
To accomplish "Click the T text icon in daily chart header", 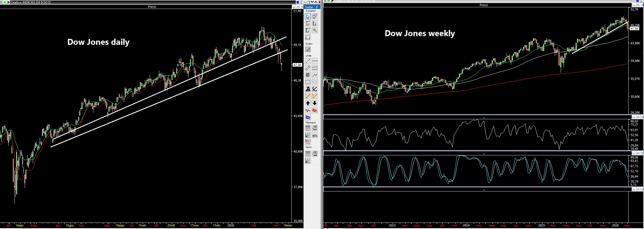I will (301, 2).
